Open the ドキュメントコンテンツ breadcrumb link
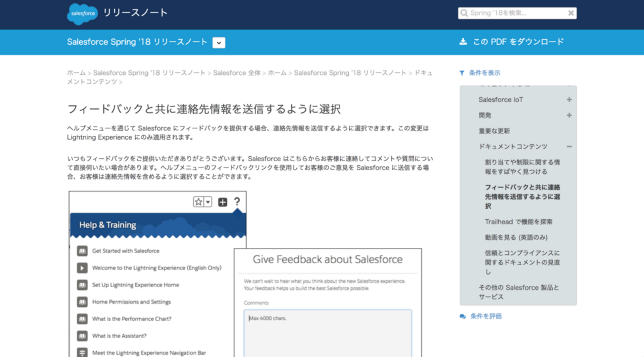 pyautogui.click(x=250, y=77)
